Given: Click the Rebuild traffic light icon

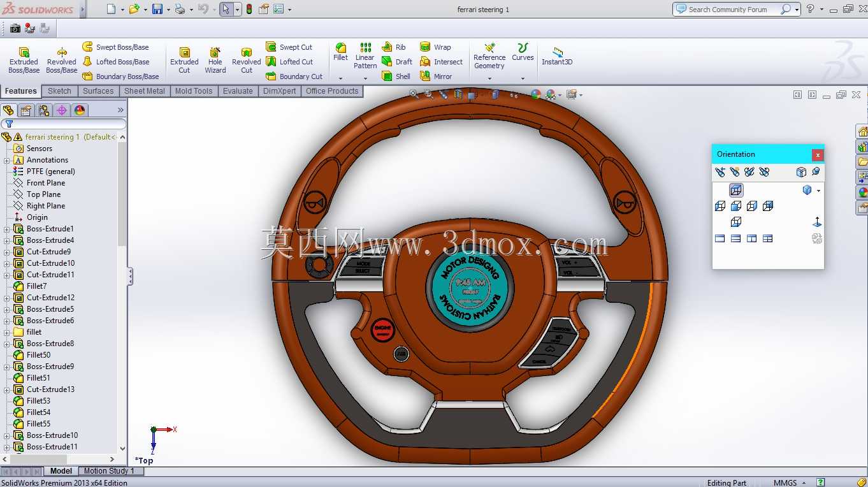Looking at the screenshot, I should [x=249, y=10].
